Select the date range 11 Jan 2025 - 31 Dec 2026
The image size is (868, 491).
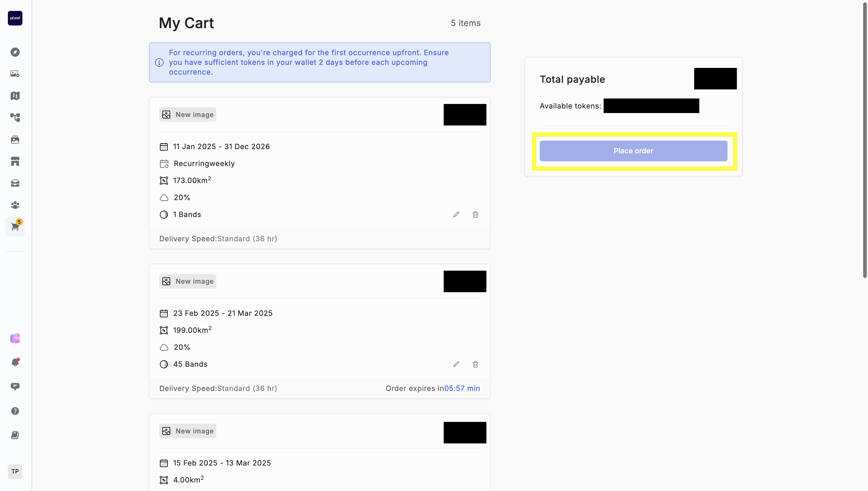click(221, 147)
